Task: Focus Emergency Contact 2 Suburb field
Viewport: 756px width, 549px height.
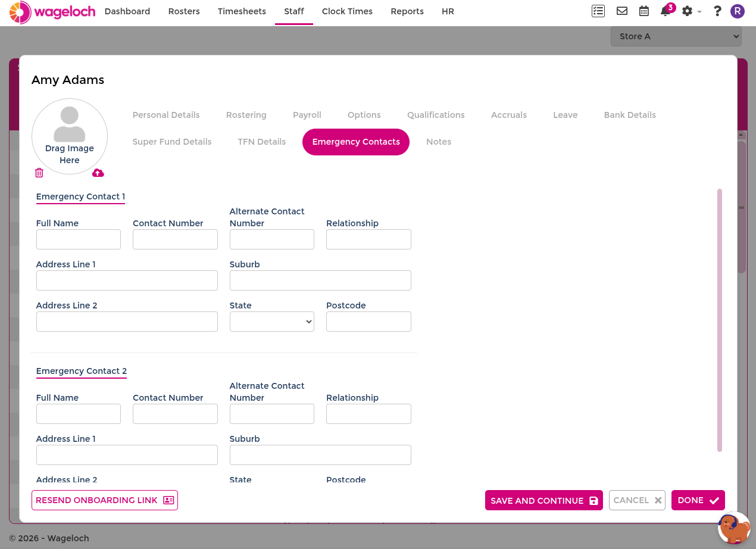Action: [x=320, y=455]
